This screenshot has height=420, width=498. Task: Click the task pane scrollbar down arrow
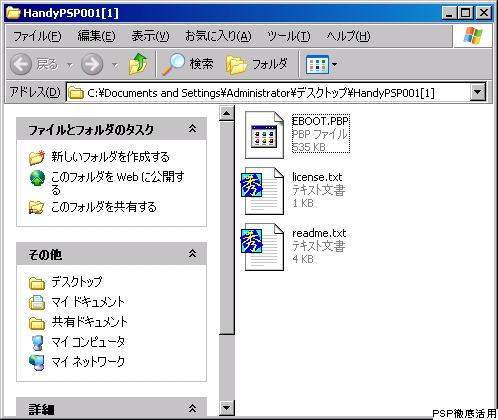[x=227, y=407]
